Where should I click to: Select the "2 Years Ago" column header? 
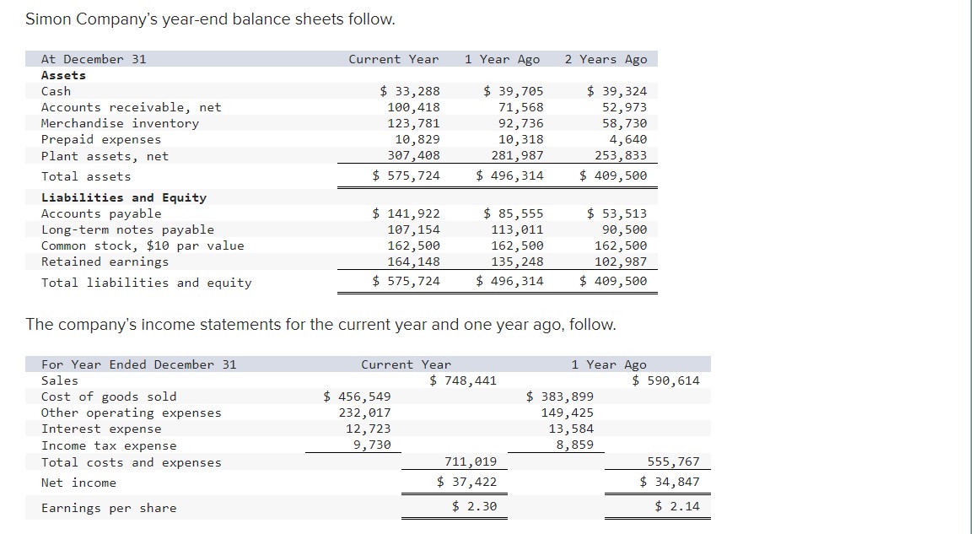607,59
